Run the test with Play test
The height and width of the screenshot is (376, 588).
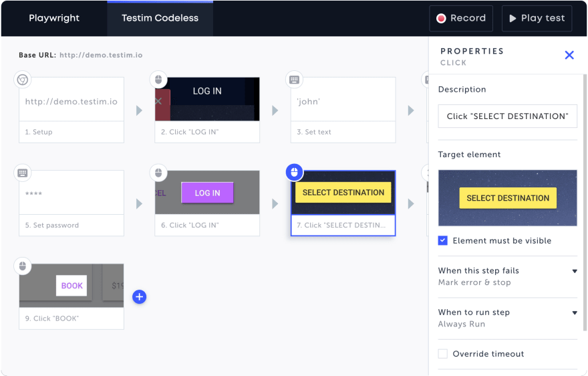[x=537, y=18]
